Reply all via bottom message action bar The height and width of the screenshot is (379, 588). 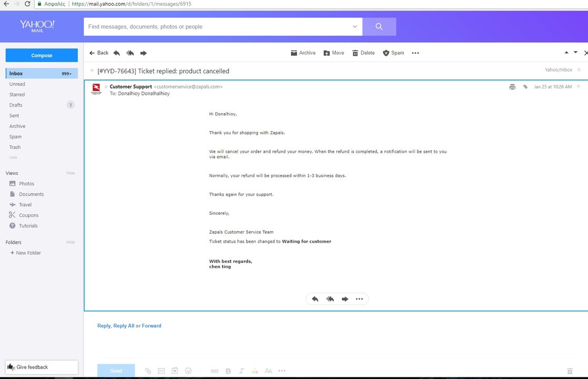click(330, 299)
